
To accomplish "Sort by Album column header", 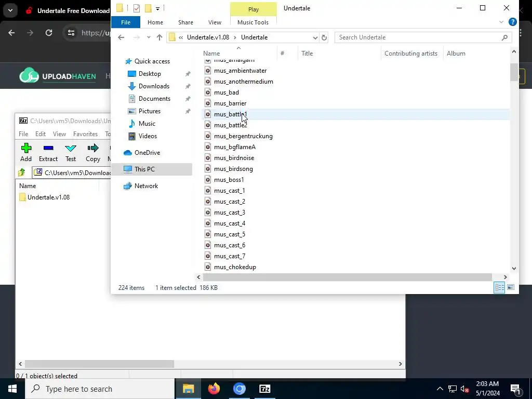I will coord(456,54).
